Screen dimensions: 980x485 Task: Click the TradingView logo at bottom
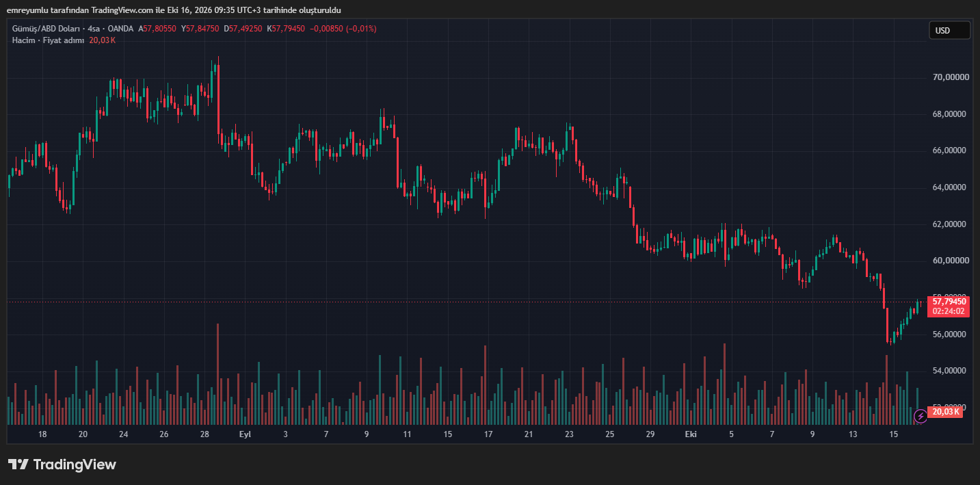(x=62, y=464)
